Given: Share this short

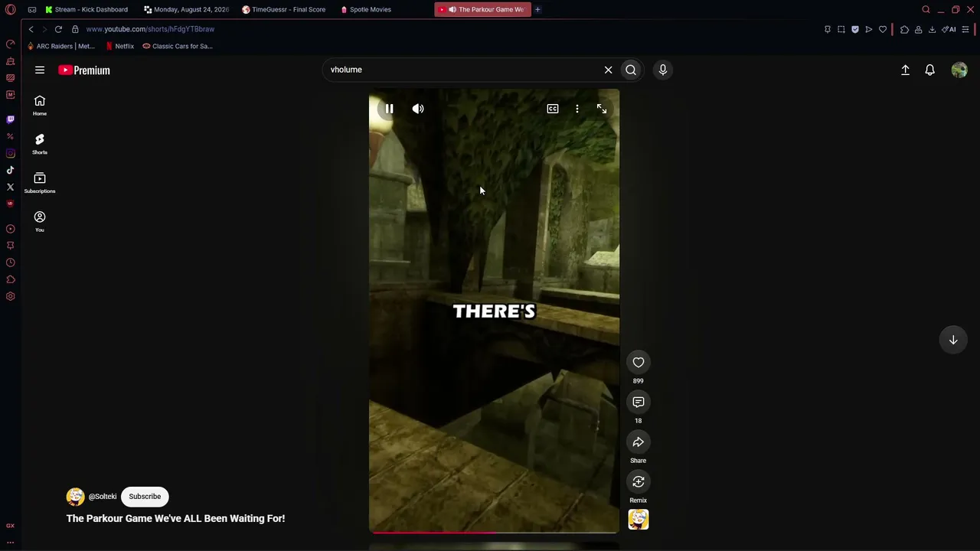Looking at the screenshot, I should click(639, 442).
